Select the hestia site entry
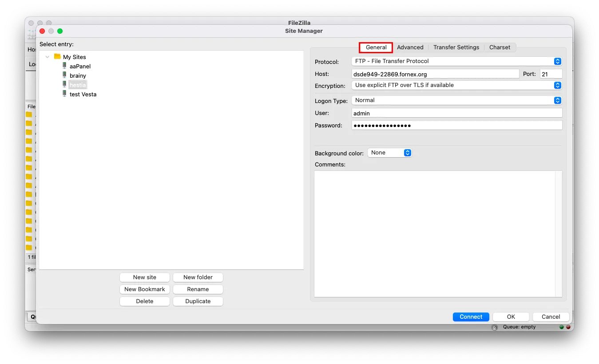The height and width of the screenshot is (364, 599). [78, 85]
